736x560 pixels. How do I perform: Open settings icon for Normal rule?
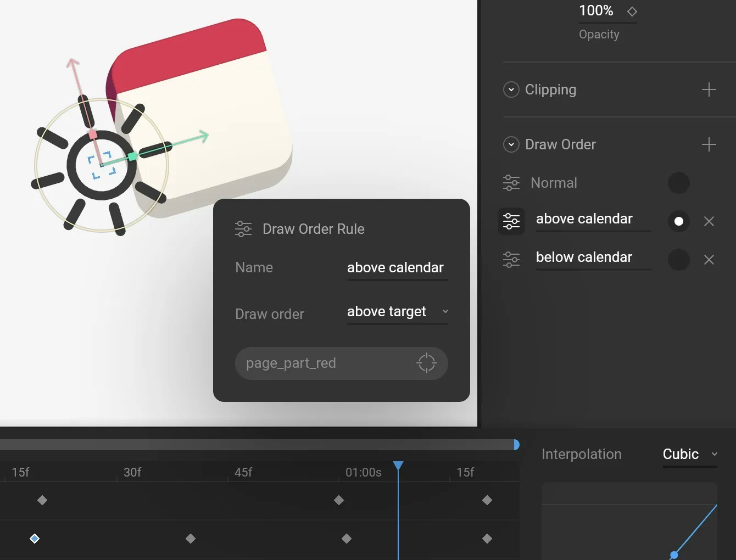[x=511, y=183]
